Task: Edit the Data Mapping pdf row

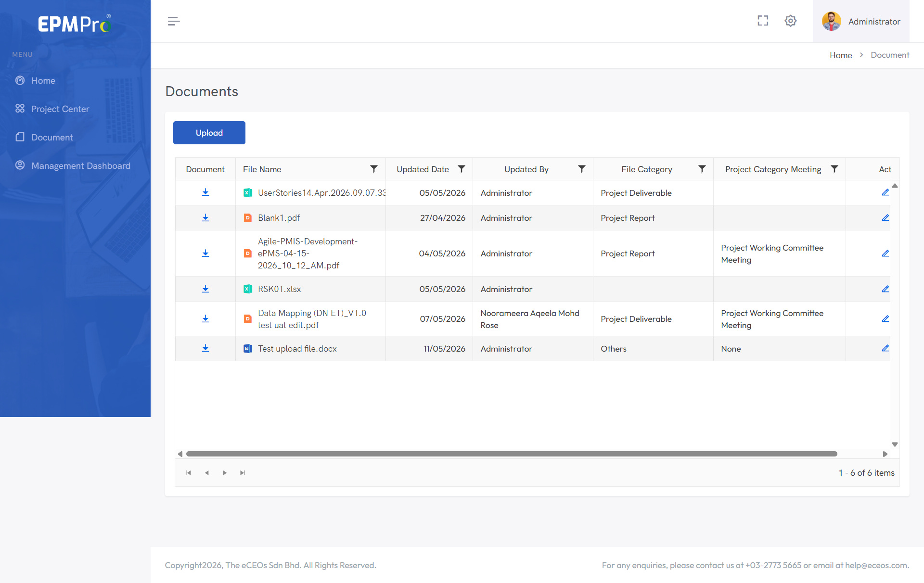Action: click(x=885, y=319)
